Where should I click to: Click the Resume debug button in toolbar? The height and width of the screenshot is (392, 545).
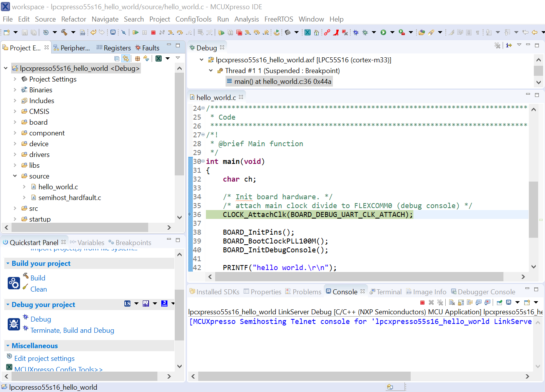point(135,33)
